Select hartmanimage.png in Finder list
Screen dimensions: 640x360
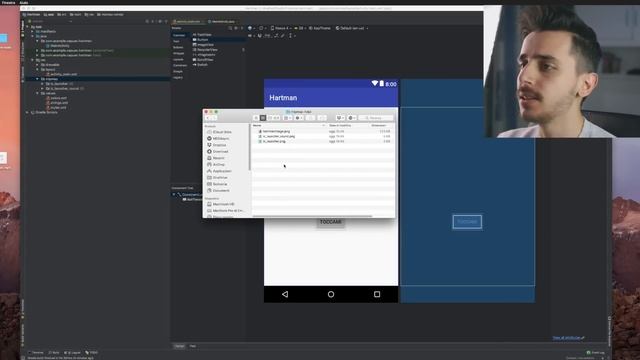(x=274, y=131)
